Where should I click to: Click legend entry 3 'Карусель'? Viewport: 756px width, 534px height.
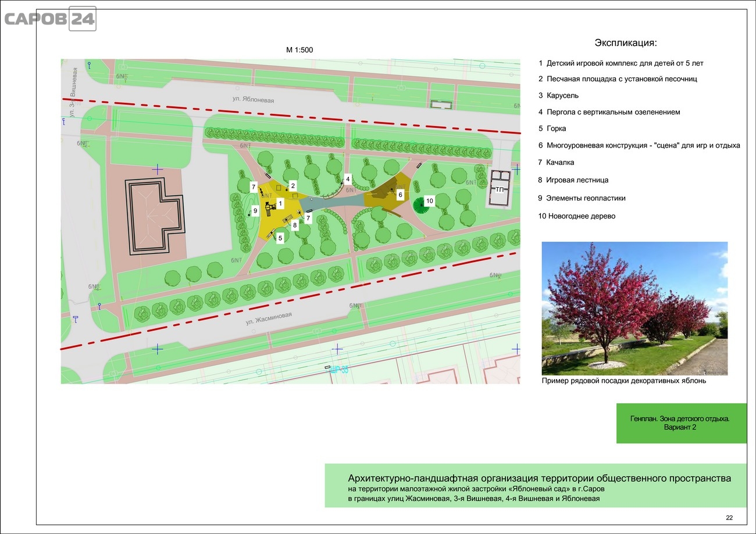pos(558,95)
